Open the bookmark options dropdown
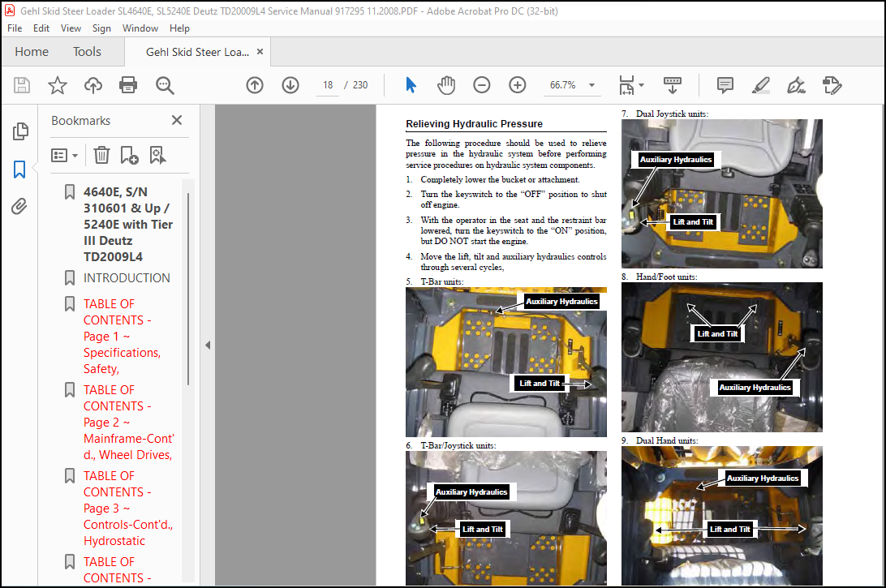Screen dimensions: 886x588 64,155
